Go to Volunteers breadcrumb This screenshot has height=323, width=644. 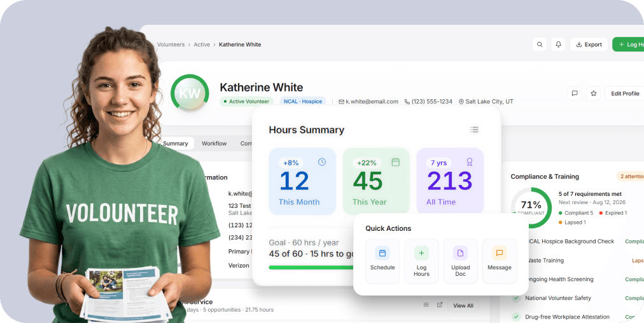click(171, 45)
